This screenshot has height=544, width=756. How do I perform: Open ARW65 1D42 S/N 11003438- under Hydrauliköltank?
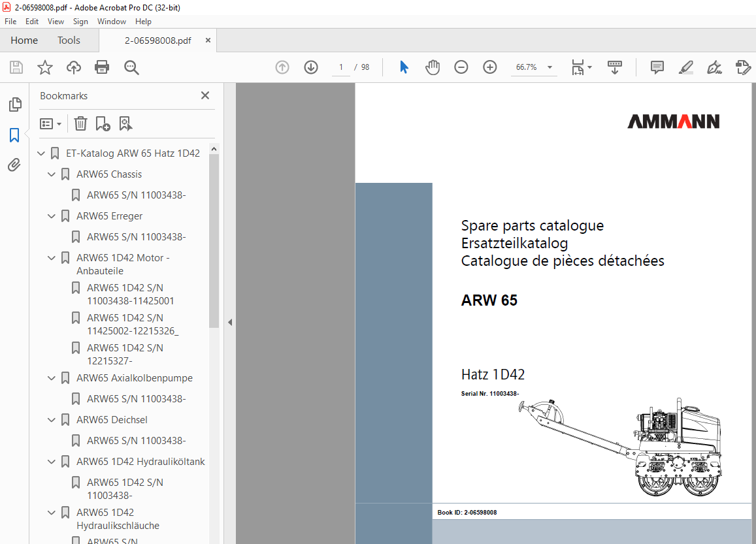125,488
